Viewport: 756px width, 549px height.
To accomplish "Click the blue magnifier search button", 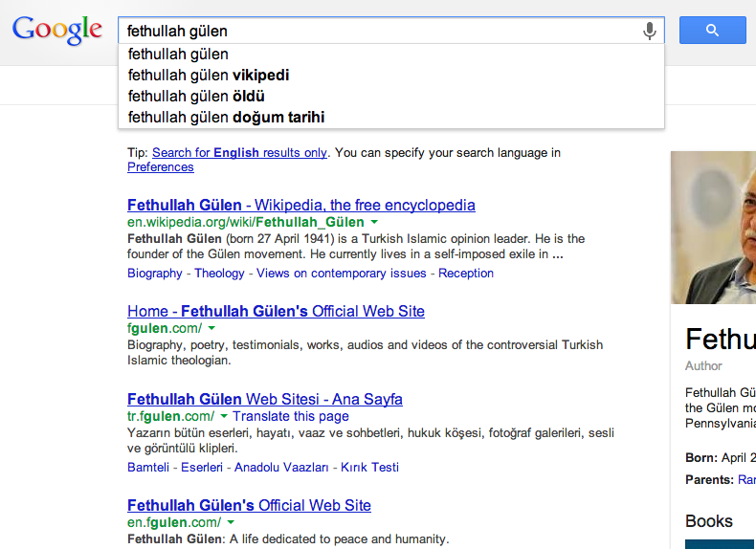I will tap(713, 31).
